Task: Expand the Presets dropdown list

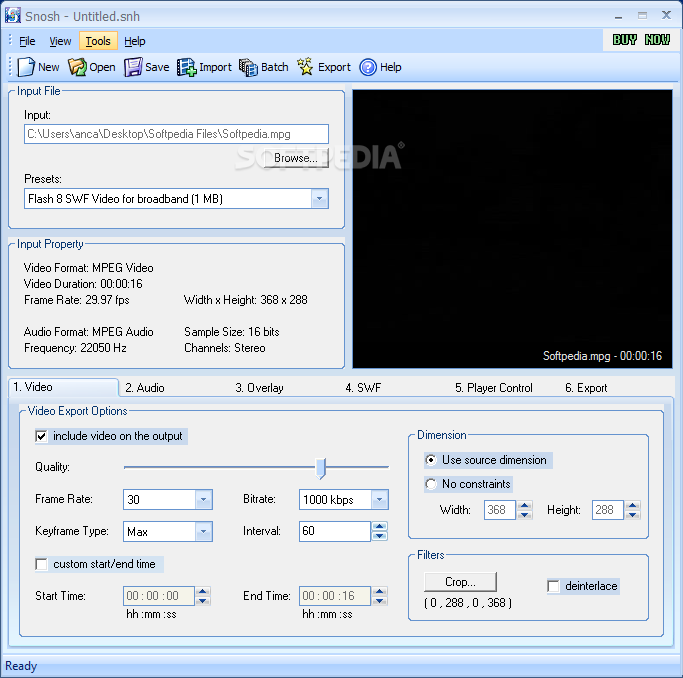Action: click(319, 199)
